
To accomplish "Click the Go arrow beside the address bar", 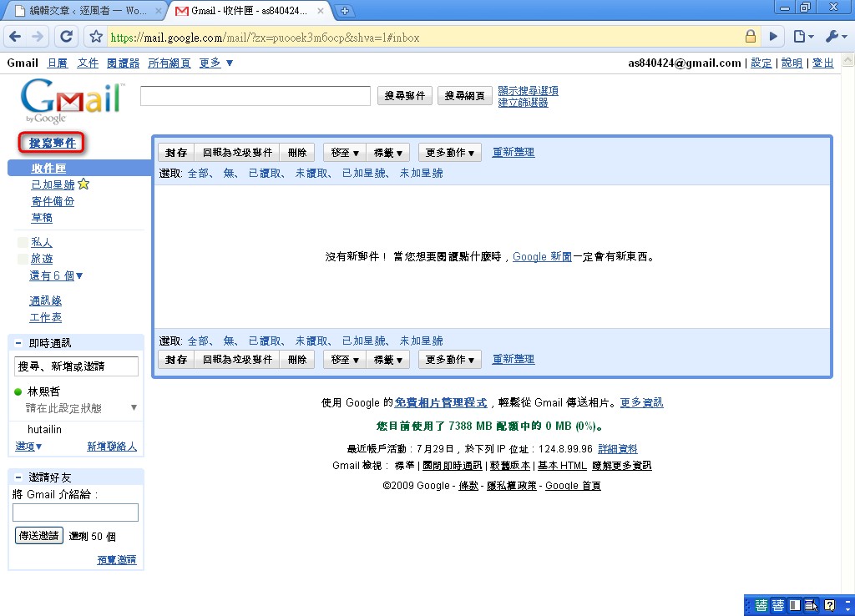I will click(773, 37).
